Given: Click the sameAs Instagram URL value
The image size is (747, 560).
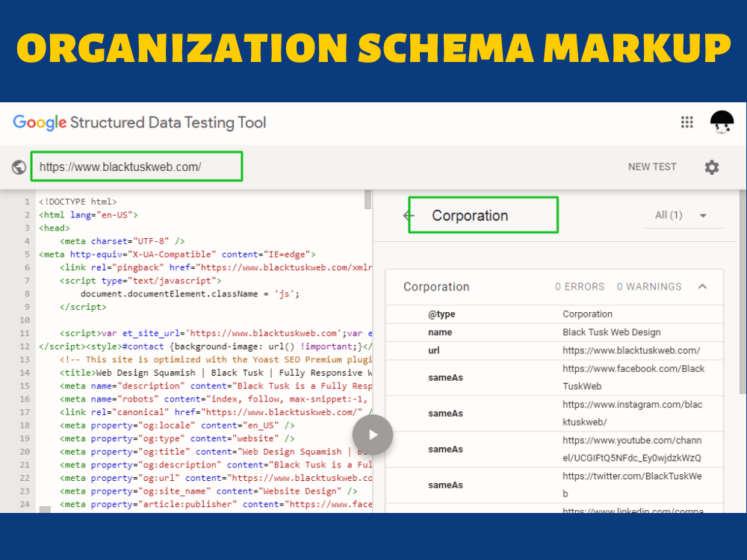Looking at the screenshot, I should (x=633, y=414).
